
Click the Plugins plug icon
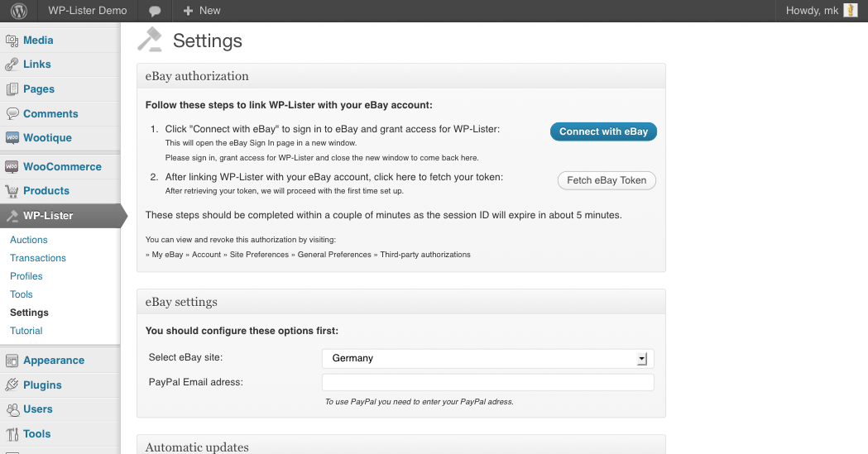pos(12,385)
